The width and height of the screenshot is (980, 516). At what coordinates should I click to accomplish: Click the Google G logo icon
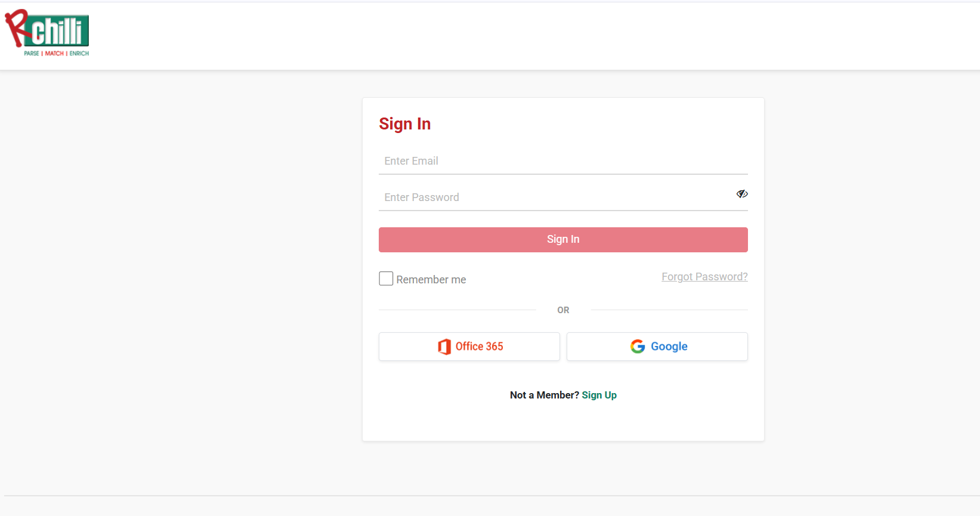pos(638,347)
